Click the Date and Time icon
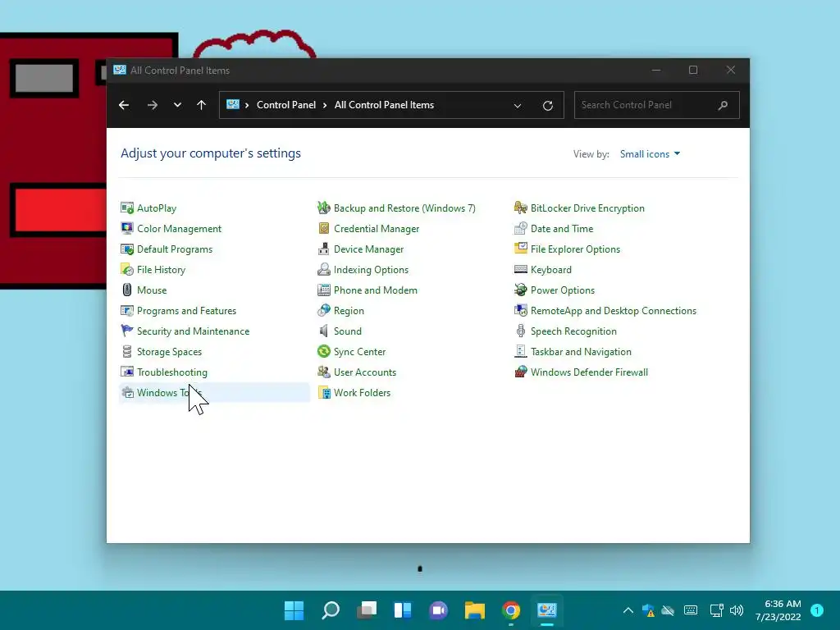This screenshot has height=630, width=840. tap(521, 228)
